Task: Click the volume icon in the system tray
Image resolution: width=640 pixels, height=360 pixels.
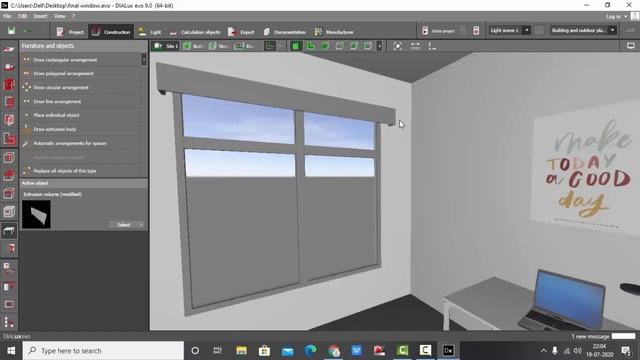Action: [x=578, y=351]
